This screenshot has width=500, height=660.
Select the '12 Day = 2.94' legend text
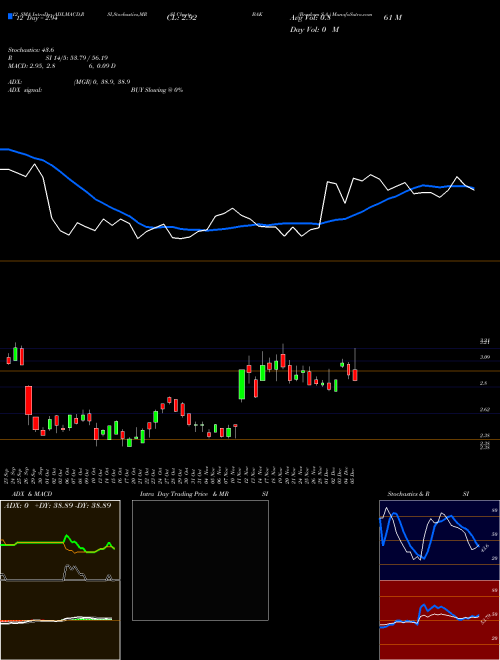35,18
